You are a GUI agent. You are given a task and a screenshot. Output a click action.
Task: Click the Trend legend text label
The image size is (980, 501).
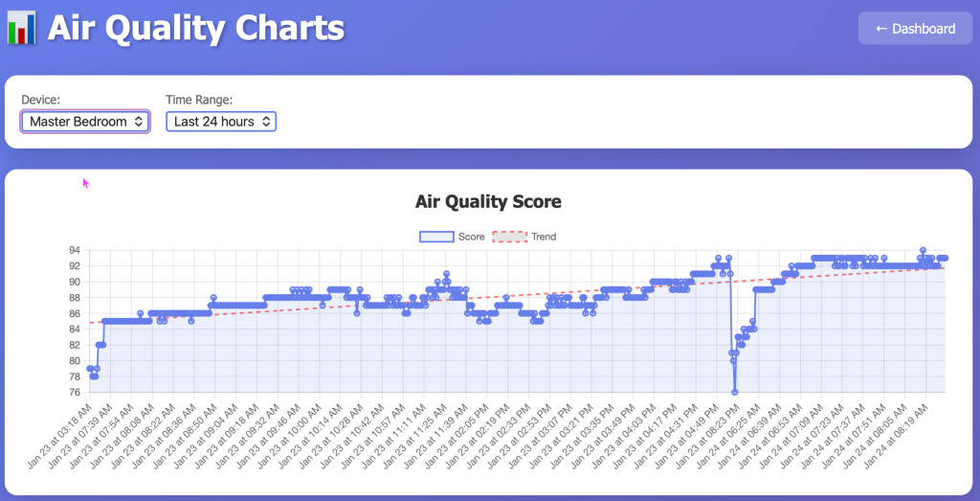[544, 237]
